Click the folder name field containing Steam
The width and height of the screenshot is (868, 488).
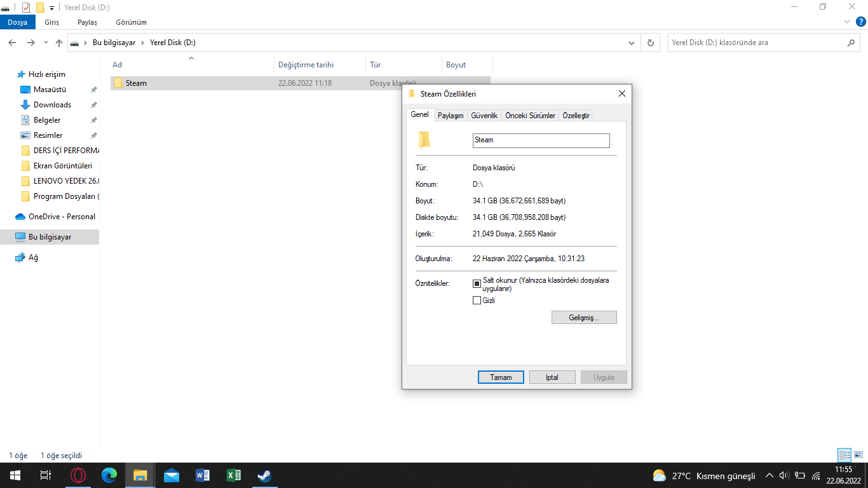pyautogui.click(x=541, y=140)
